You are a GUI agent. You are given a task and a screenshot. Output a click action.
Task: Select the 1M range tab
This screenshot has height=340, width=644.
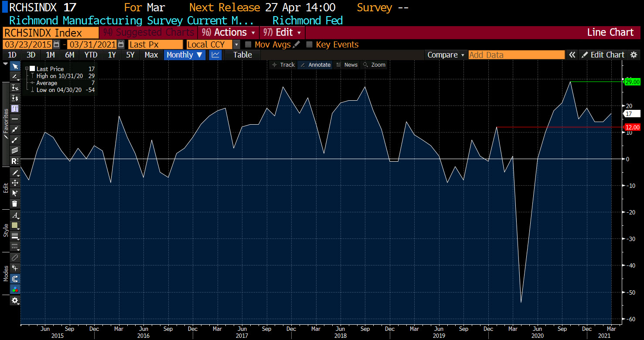coord(50,55)
